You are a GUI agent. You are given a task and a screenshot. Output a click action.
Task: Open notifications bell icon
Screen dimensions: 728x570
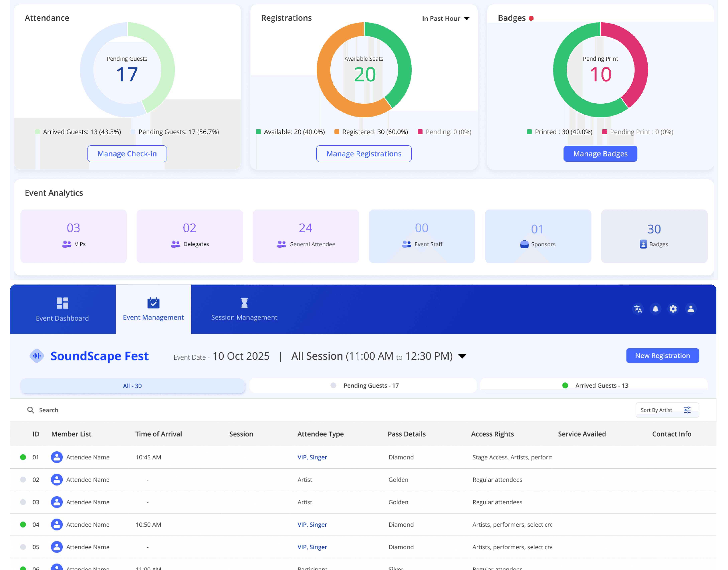coord(655,309)
